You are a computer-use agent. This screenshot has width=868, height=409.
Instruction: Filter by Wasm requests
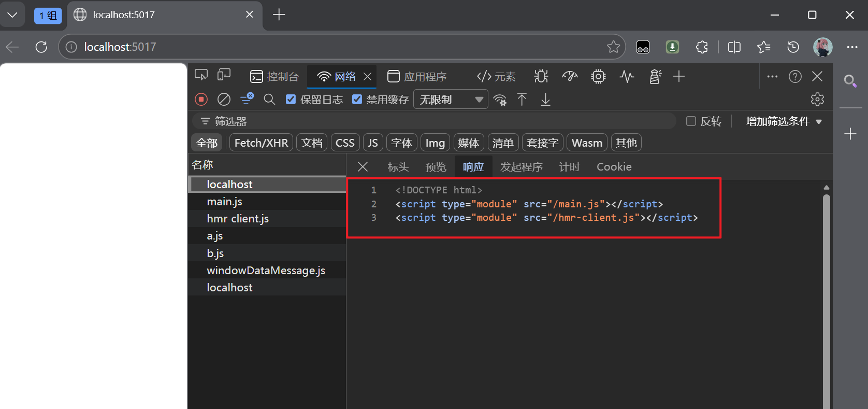pos(587,143)
